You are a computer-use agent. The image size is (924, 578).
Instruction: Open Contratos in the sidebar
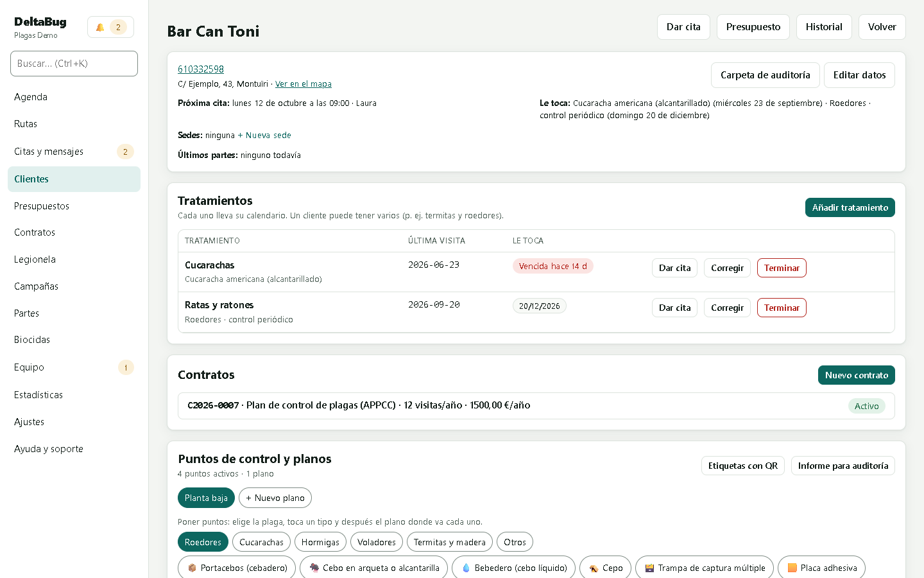[x=74, y=232]
